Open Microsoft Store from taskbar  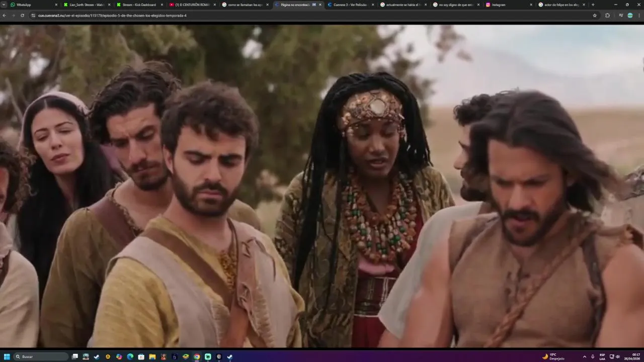[141, 356]
